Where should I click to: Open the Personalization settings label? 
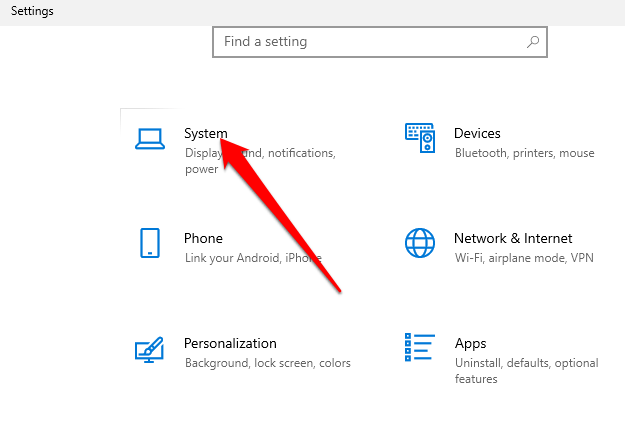click(x=230, y=343)
